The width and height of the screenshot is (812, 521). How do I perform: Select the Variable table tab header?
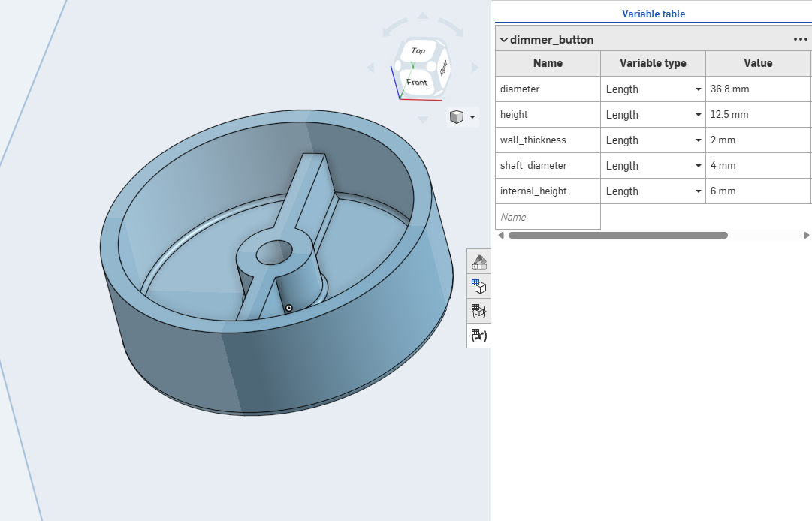click(x=654, y=14)
